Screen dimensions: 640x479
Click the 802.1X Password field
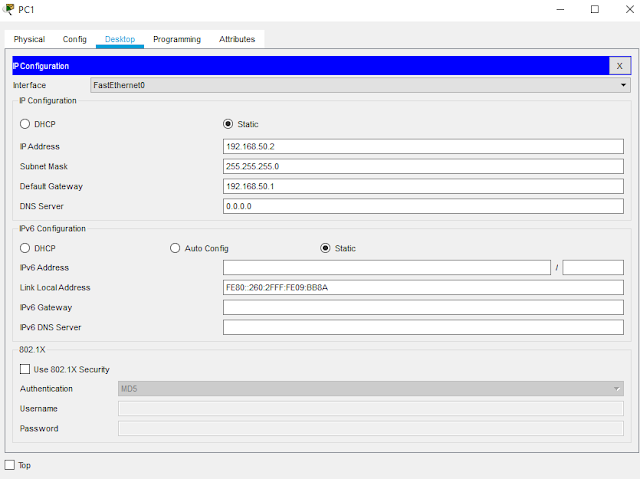(x=371, y=428)
